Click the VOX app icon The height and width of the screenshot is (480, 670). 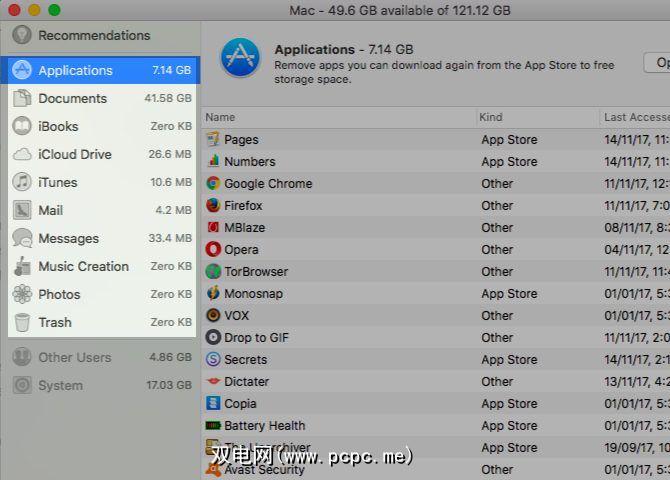click(x=213, y=315)
